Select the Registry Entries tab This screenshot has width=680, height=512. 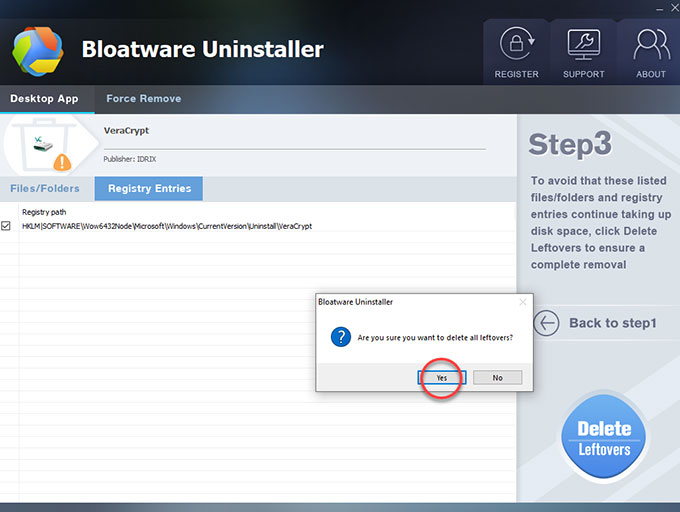tap(149, 189)
